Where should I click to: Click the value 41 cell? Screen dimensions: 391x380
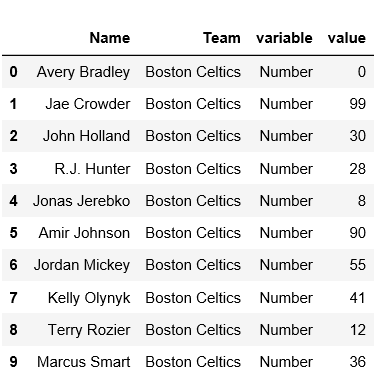click(358, 298)
